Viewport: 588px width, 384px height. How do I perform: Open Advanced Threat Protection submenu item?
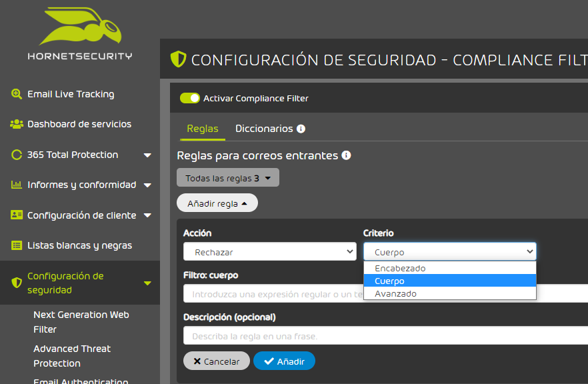click(72, 356)
